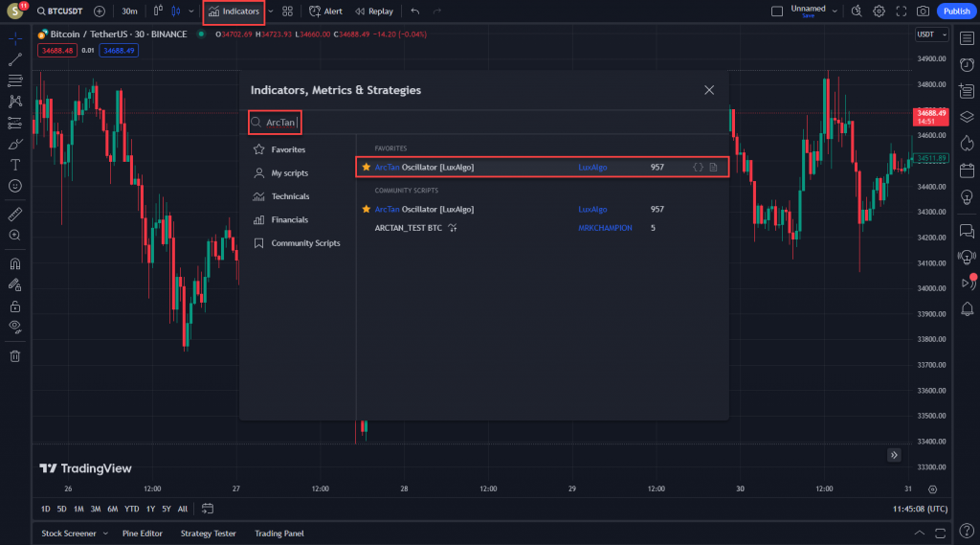The height and width of the screenshot is (545, 980).
Task: Select the Financials category
Action: pos(289,219)
